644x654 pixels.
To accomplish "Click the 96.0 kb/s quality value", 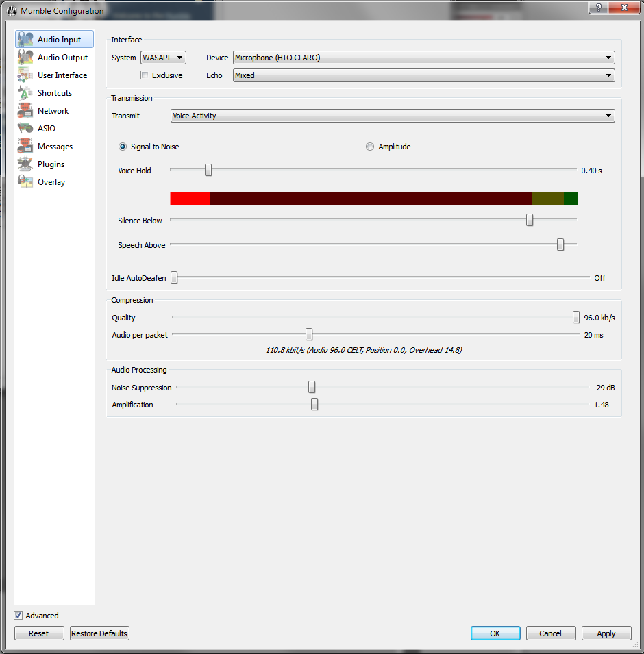I will 599,318.
